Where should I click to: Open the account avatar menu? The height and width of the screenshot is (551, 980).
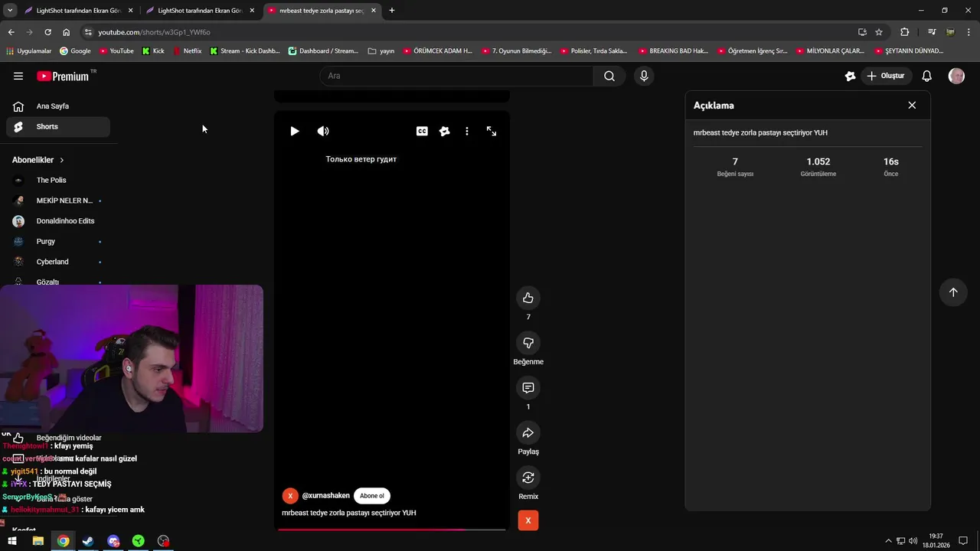[956, 76]
